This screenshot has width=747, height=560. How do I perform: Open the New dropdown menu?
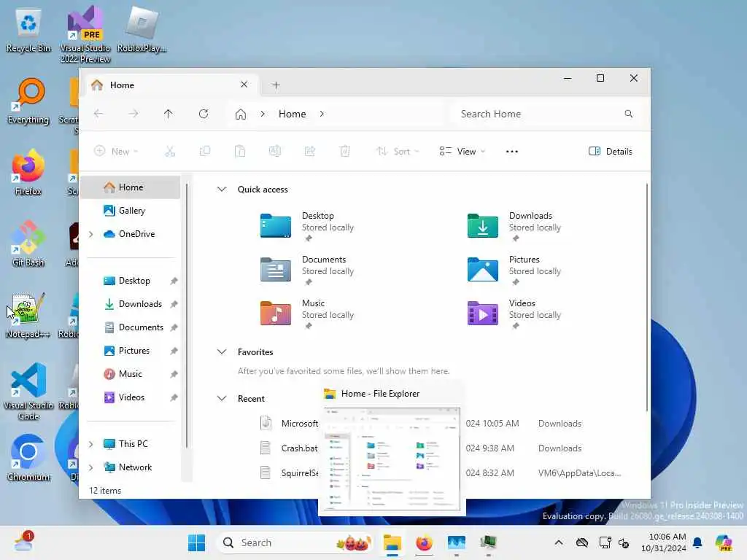pos(116,152)
